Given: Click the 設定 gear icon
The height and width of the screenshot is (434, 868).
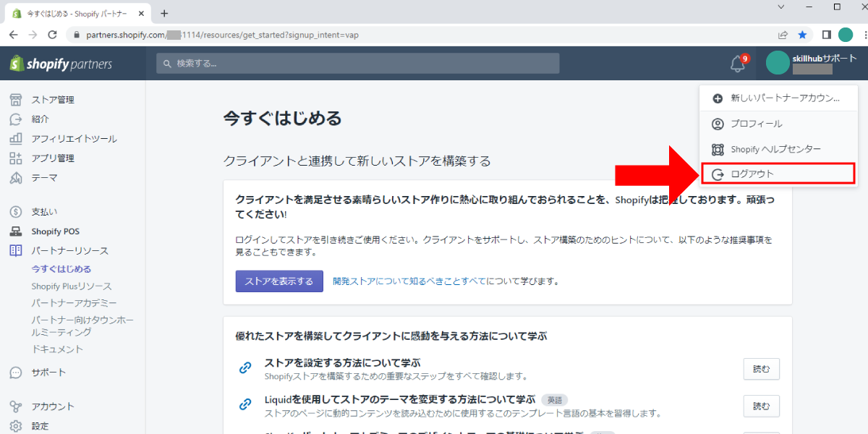Looking at the screenshot, I should click(x=16, y=426).
